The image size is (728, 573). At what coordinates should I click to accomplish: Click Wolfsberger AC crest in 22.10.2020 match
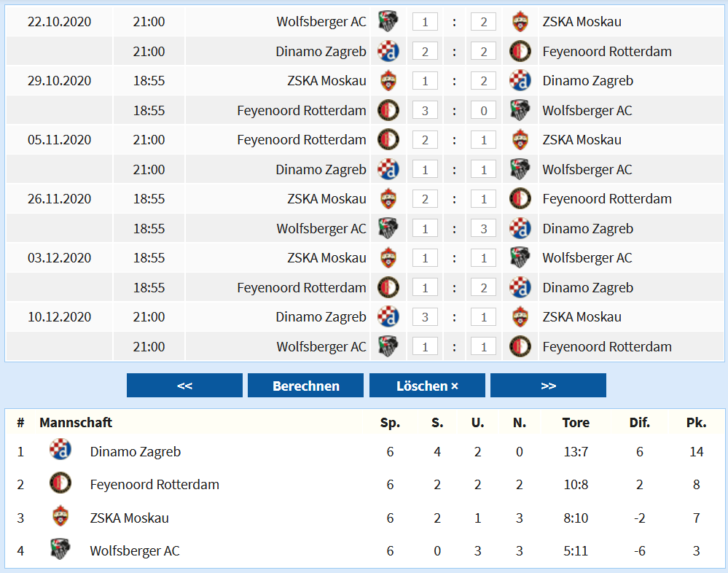(388, 21)
